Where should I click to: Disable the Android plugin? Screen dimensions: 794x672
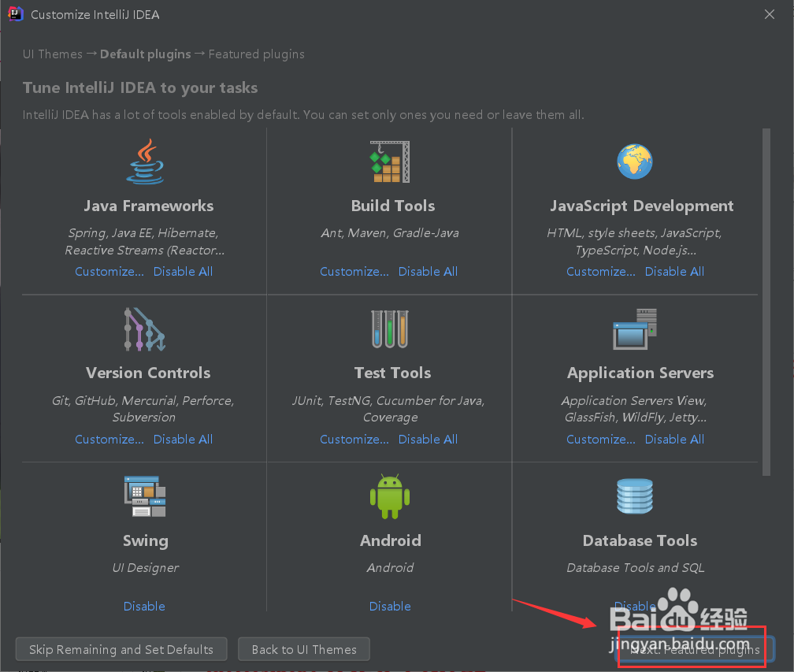pos(390,606)
